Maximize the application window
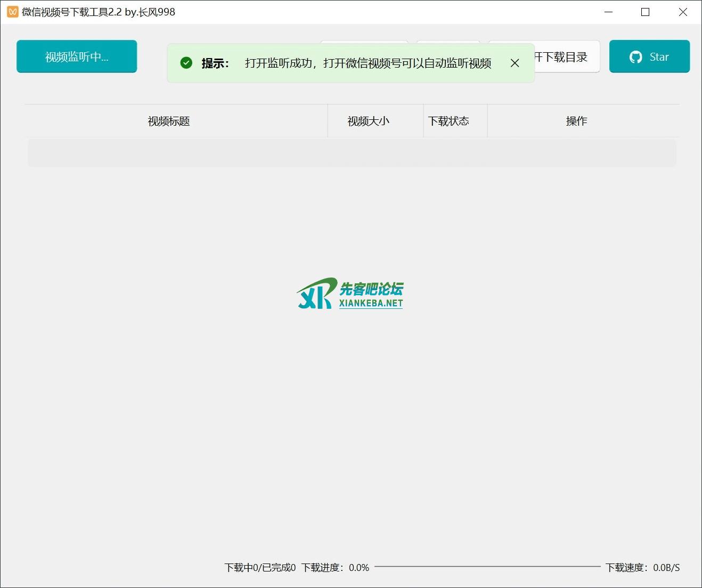The height and width of the screenshot is (588, 702). (645, 12)
